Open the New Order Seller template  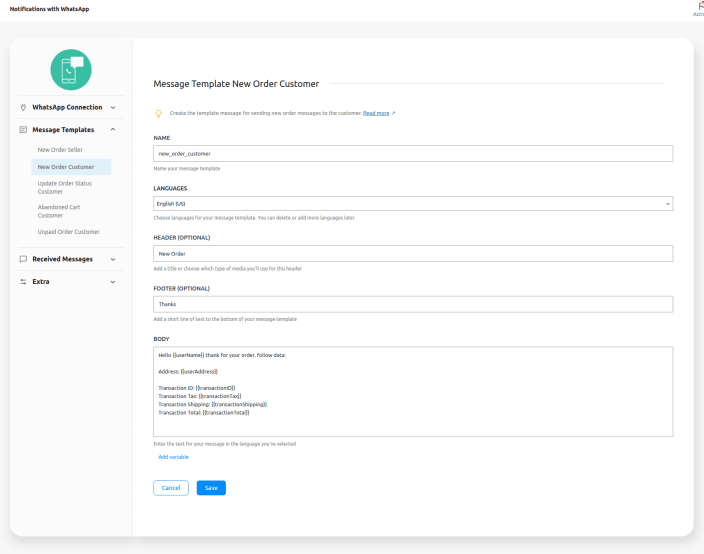click(60, 149)
